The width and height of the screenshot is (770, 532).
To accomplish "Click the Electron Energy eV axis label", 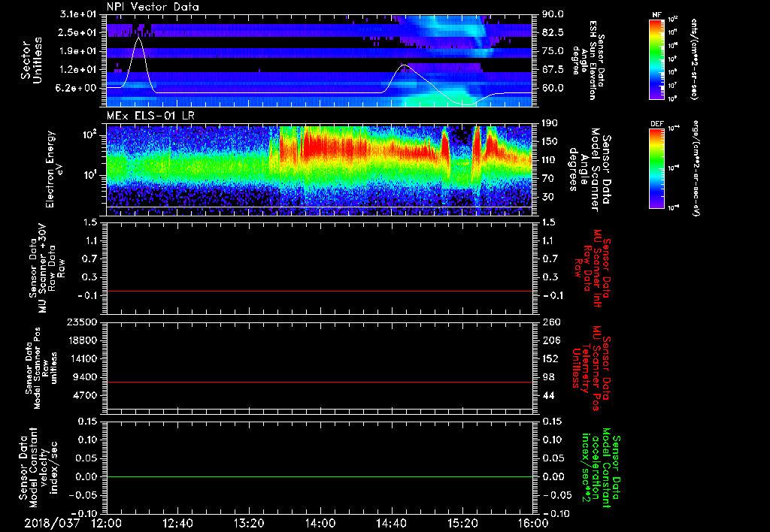I will tap(51, 169).
